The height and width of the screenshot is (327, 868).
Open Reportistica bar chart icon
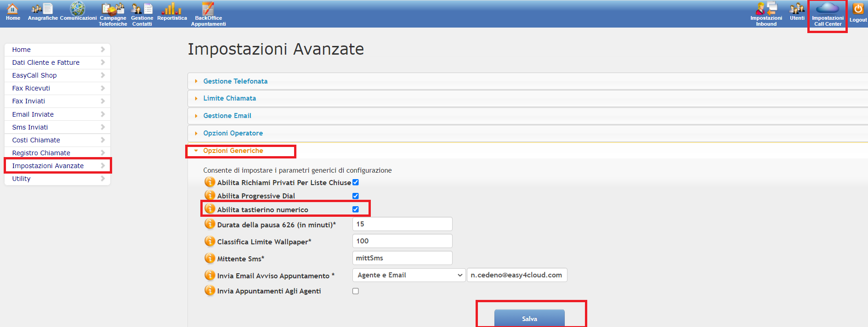point(172,9)
